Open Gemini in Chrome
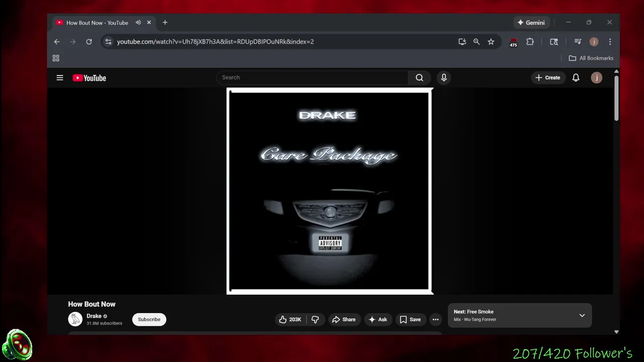This screenshot has height=362, width=644. click(x=531, y=23)
